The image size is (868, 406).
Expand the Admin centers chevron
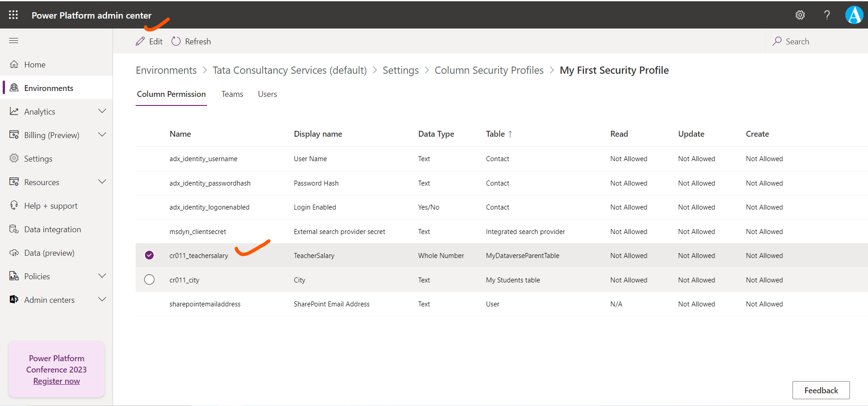[x=102, y=300]
